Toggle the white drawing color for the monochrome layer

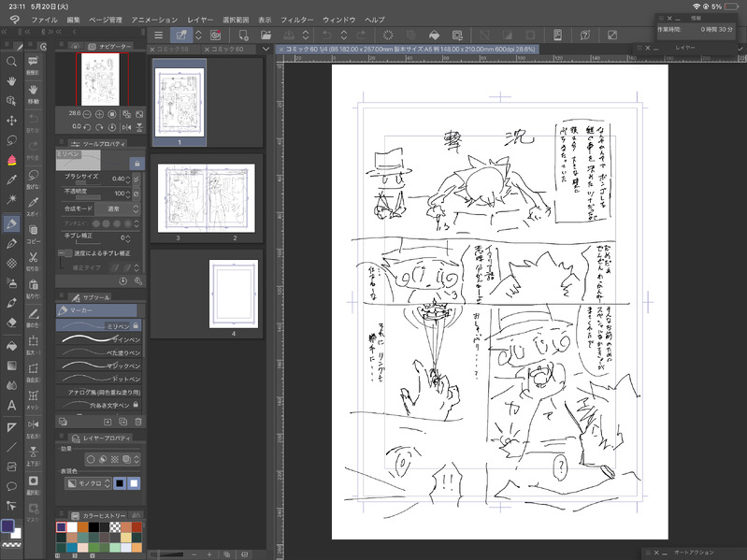click(134, 483)
